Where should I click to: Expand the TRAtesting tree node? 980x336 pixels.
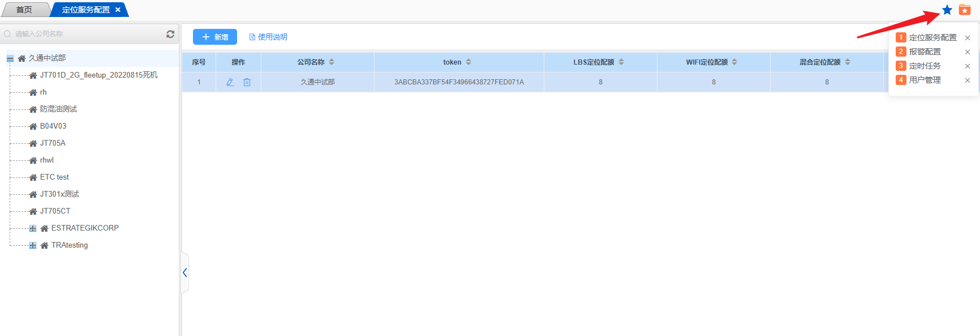point(33,245)
